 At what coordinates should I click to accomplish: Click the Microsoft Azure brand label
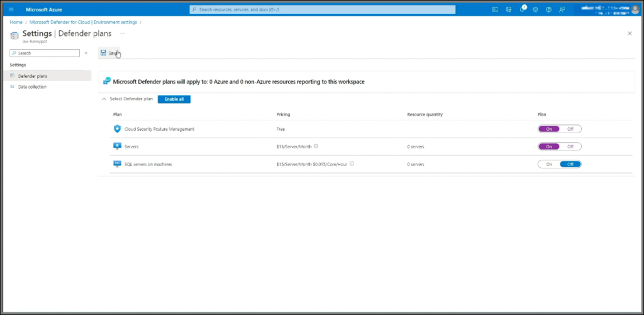[44, 9]
